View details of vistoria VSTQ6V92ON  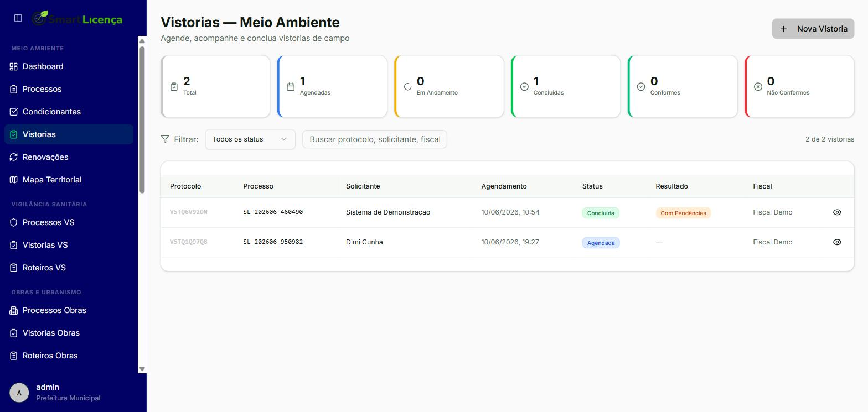click(x=837, y=212)
